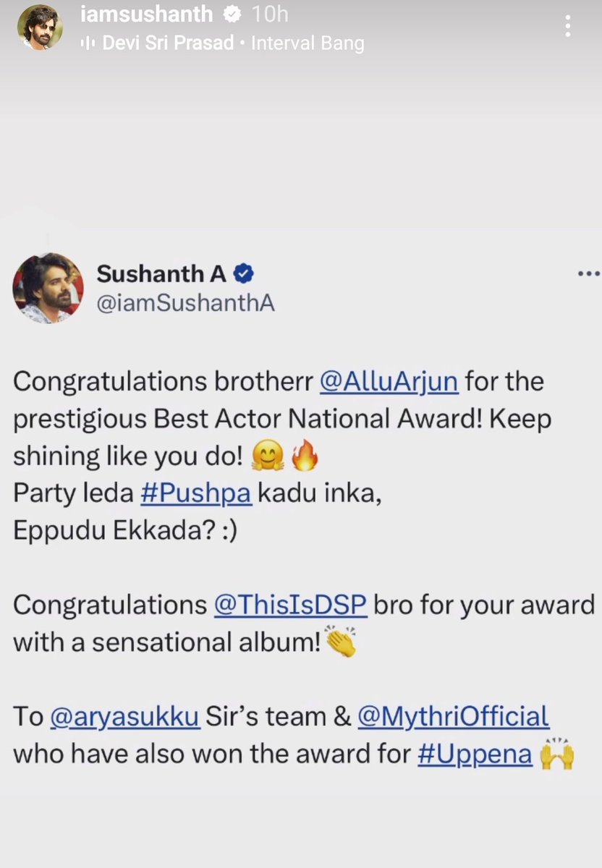Tap the verified badge beside iamsushanth
602x868 pixels.
(232, 14)
